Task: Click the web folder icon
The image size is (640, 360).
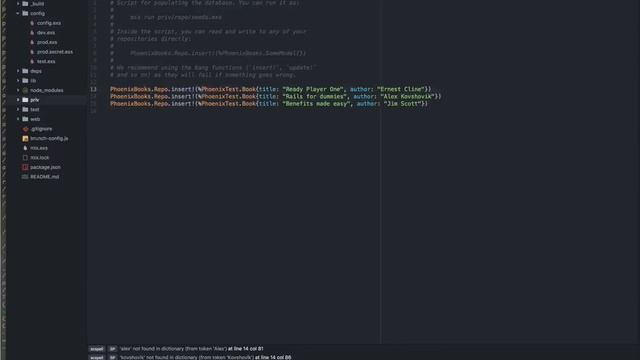Action: point(25,119)
